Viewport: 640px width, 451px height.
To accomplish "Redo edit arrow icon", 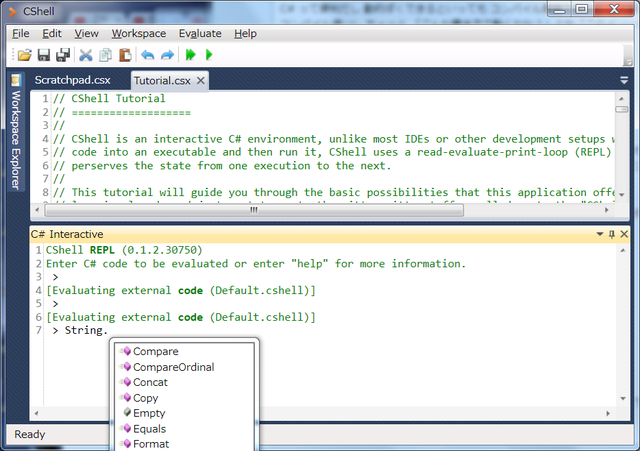I will (x=167, y=55).
